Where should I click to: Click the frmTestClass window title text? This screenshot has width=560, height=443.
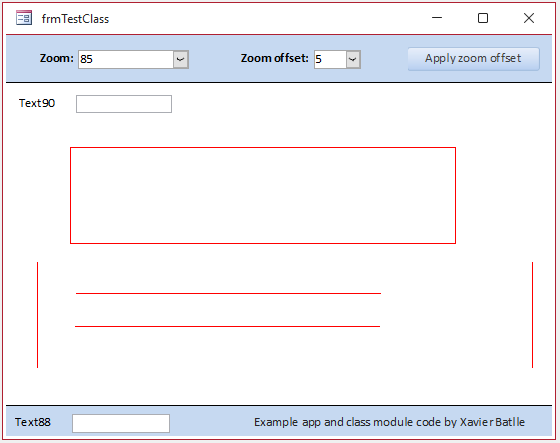[x=75, y=19]
